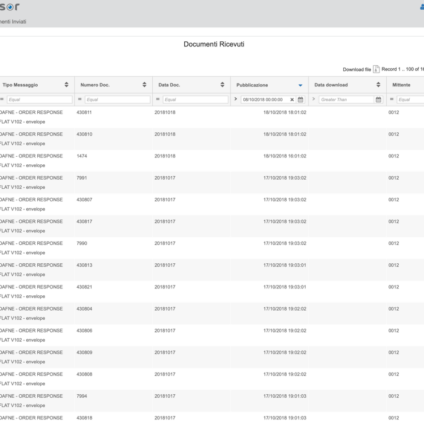Focus the Data Doc. filter field

coord(195,100)
